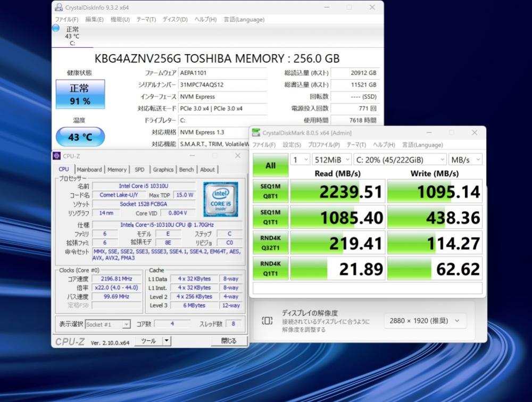Click the CrystalDiskInfo title bar app icon

point(59,7)
